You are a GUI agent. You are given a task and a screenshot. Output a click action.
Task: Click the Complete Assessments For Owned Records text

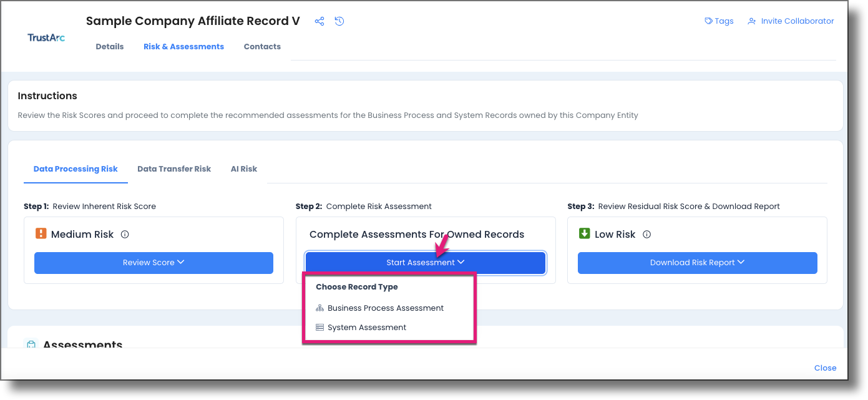(417, 235)
